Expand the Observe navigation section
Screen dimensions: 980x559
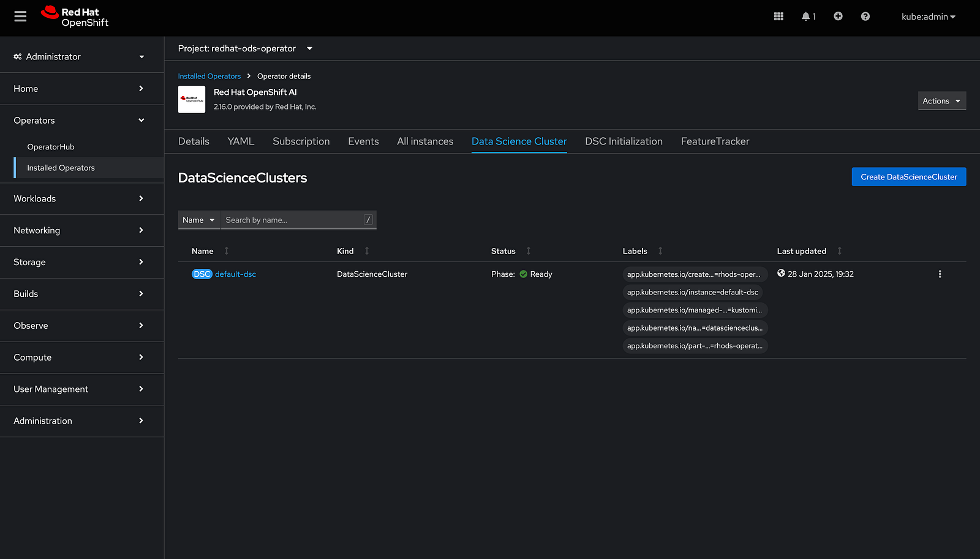82,326
